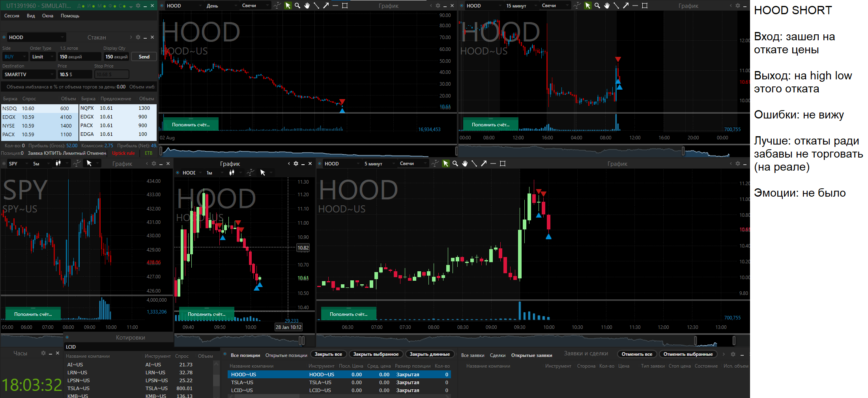Pick trend line tool in HOOD 15-minute chart
The width and height of the screenshot is (868, 398).
[616, 6]
